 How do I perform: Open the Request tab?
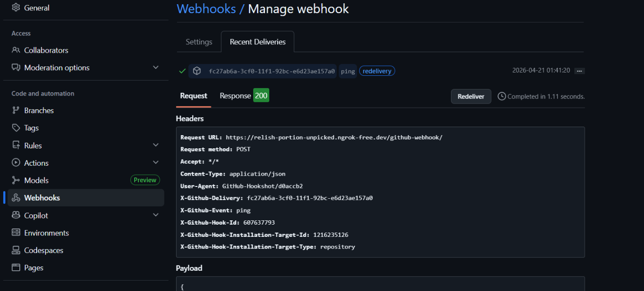(x=193, y=96)
